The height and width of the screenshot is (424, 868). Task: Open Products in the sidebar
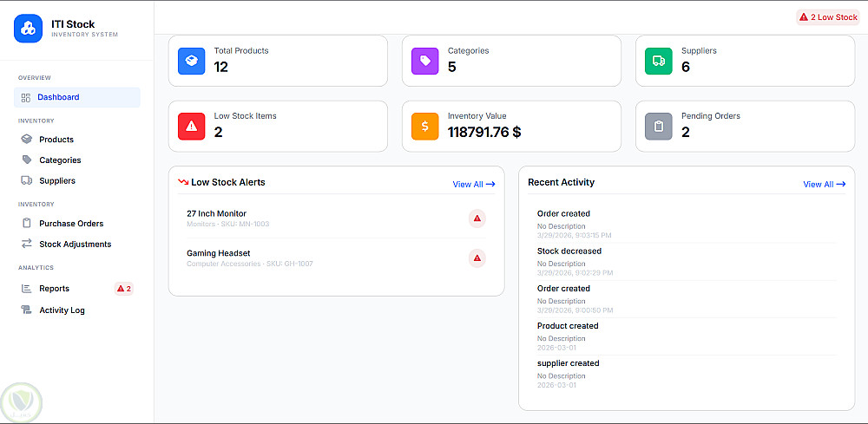pyautogui.click(x=56, y=140)
